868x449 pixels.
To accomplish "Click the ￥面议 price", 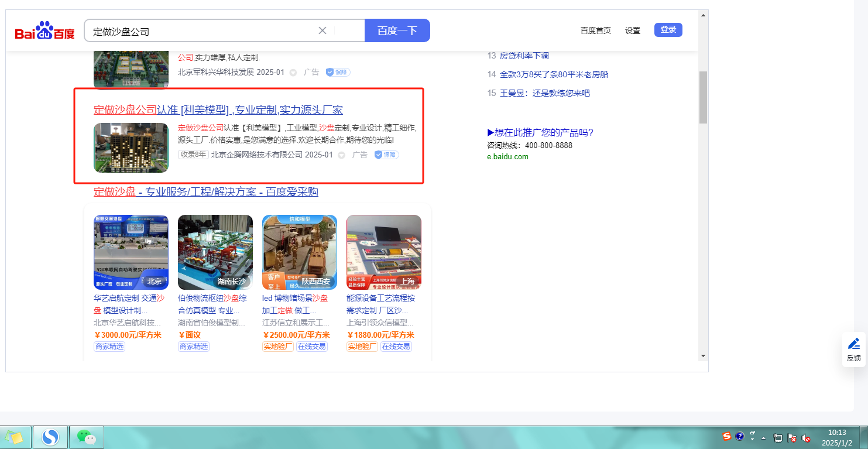I will click(x=189, y=335).
